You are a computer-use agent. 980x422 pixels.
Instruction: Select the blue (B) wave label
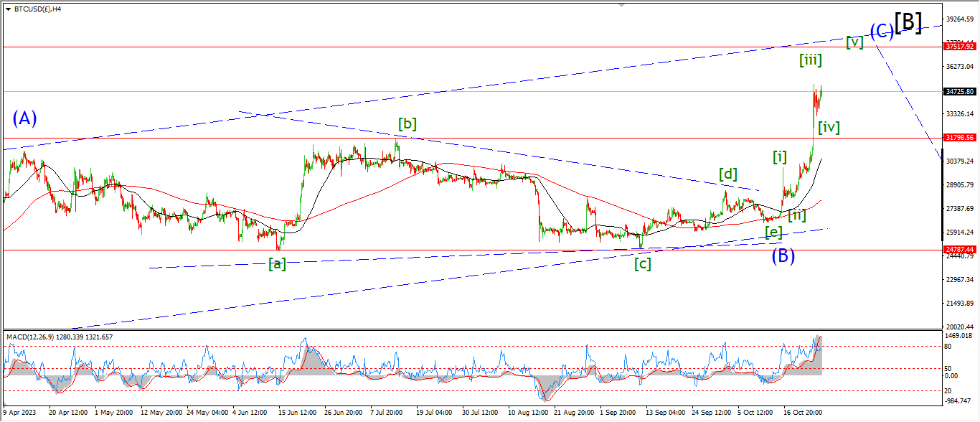pyautogui.click(x=783, y=255)
